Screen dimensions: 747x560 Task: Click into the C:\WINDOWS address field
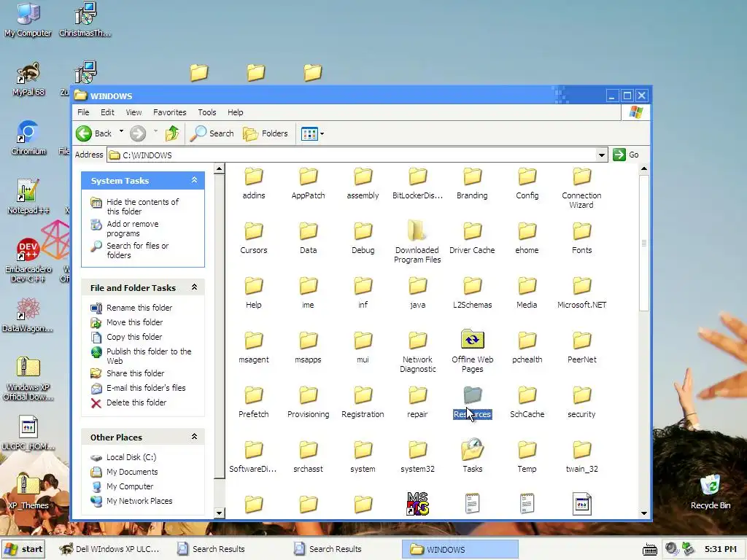click(x=352, y=155)
